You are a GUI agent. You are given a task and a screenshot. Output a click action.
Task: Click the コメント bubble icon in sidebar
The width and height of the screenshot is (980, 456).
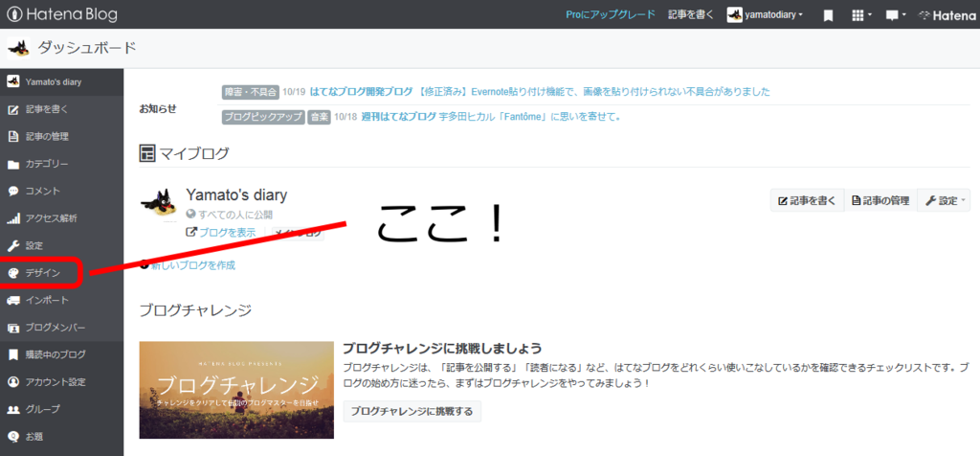click(13, 192)
